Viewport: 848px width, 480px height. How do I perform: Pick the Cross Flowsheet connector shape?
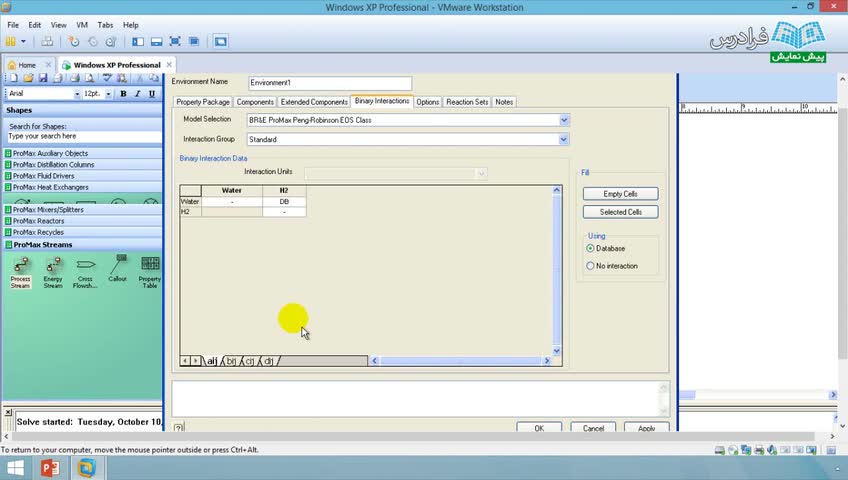click(85, 272)
